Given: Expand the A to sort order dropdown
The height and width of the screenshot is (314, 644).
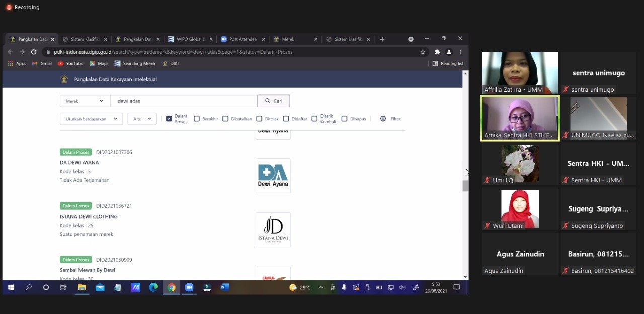Looking at the screenshot, I should pyautogui.click(x=142, y=119).
